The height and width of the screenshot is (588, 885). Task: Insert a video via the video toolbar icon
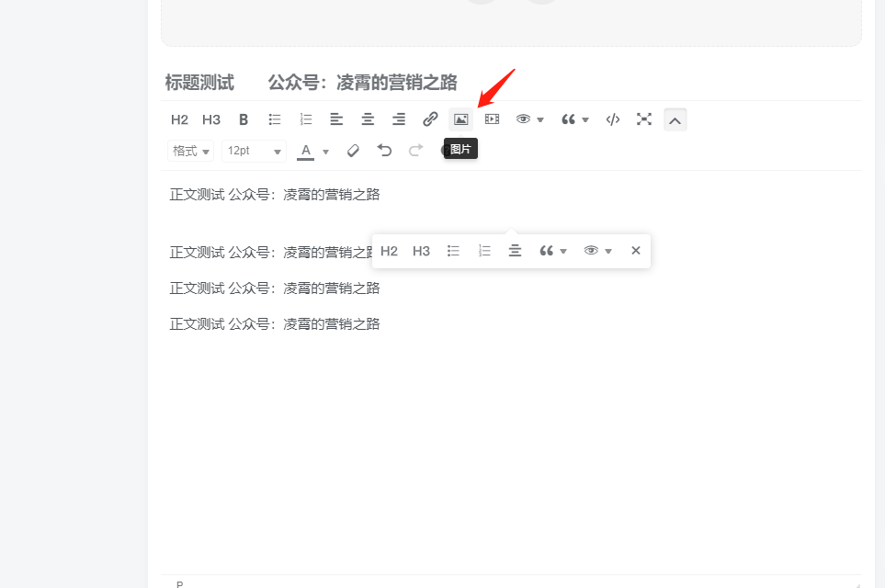tap(492, 119)
